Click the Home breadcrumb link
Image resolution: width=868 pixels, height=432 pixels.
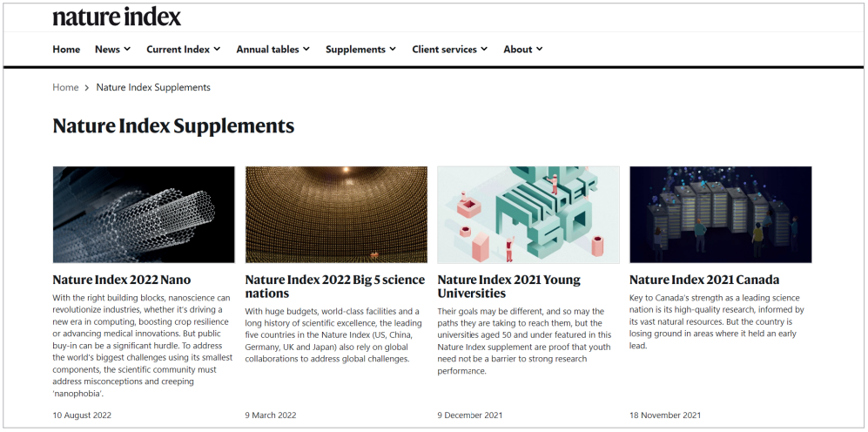65,87
